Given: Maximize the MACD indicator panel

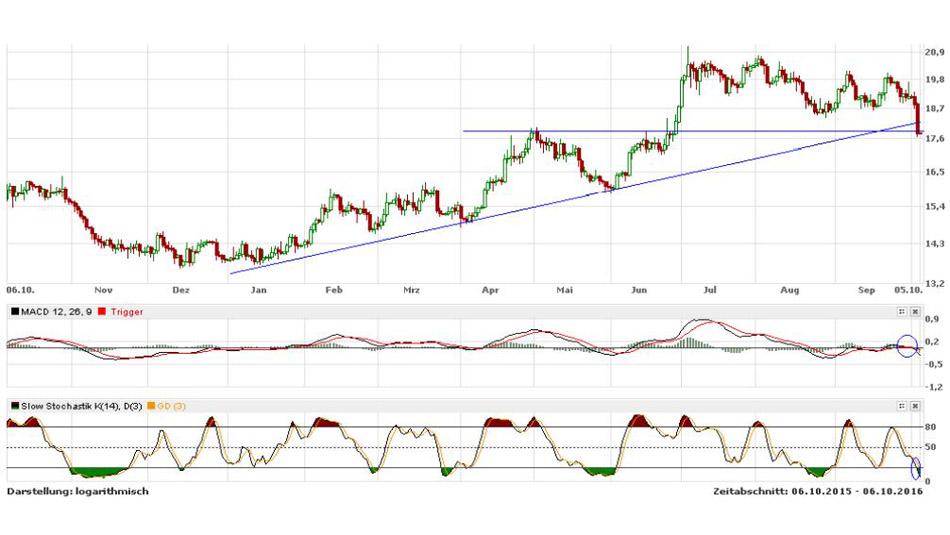Looking at the screenshot, I should 901,312.
